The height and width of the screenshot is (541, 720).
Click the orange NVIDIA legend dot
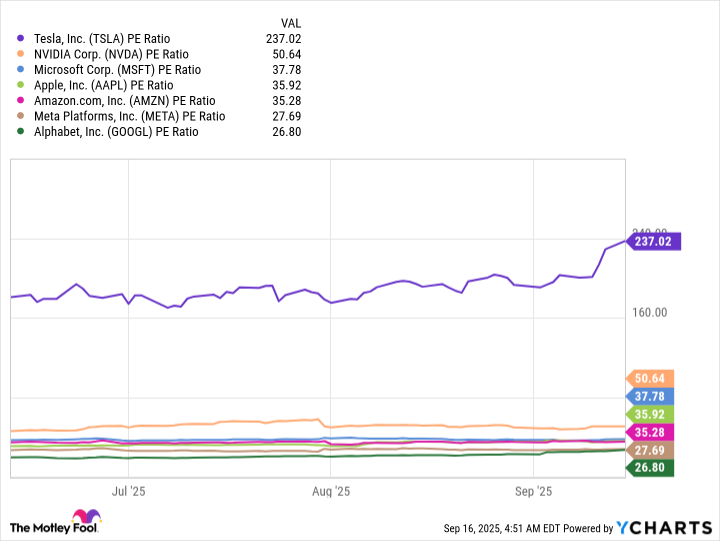coord(20,54)
